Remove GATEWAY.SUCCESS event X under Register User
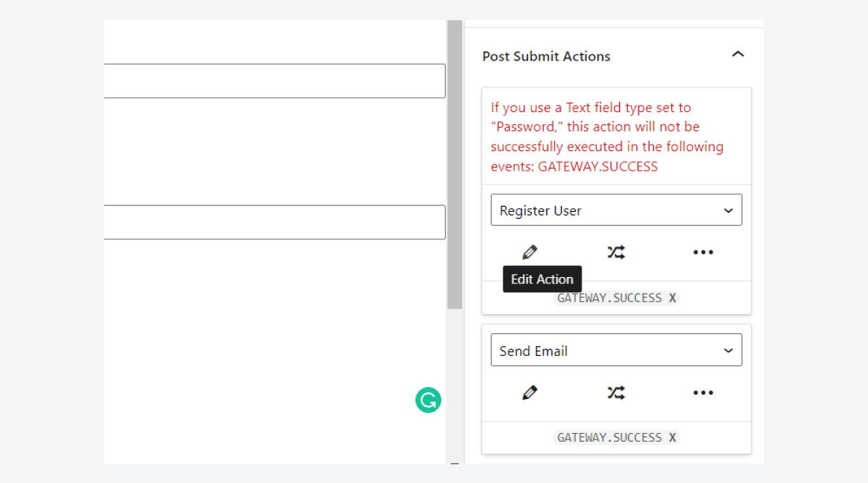This screenshot has width=868, height=483. click(x=673, y=298)
